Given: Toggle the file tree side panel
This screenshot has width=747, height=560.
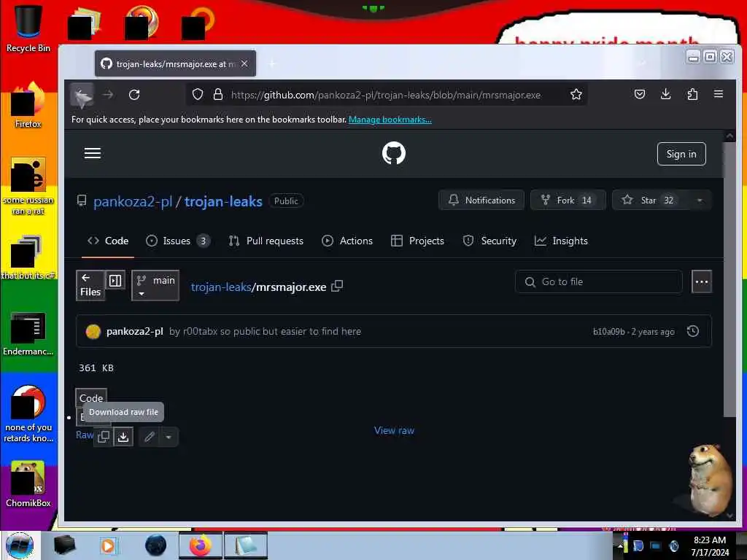Looking at the screenshot, I should [x=115, y=281].
